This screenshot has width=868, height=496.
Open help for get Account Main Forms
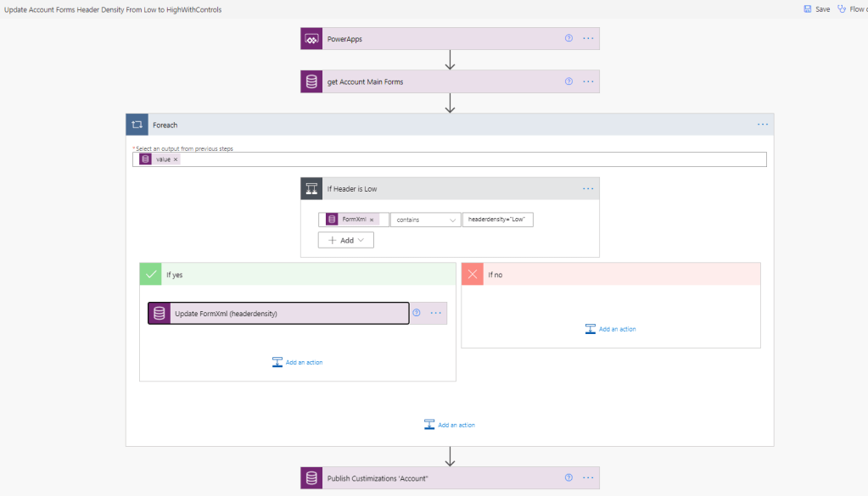[568, 82]
